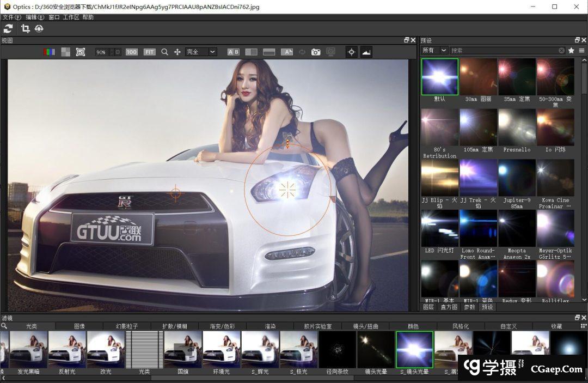Toggle the on-screen crosshair controls button
This screenshot has height=383, width=588.
351,52
